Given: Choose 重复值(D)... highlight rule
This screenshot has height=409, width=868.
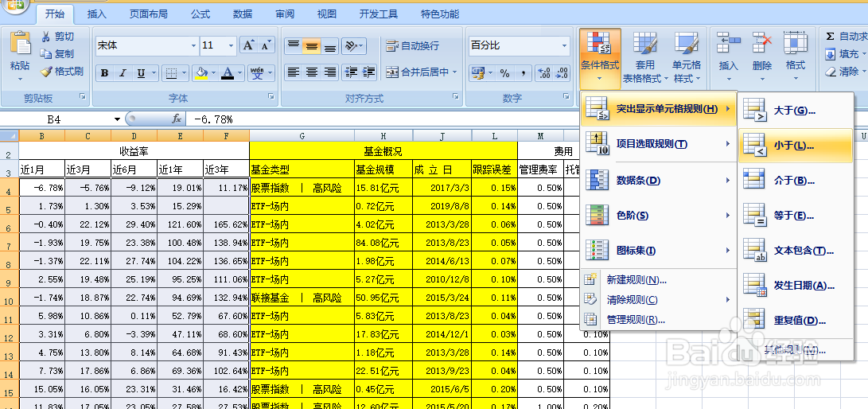Looking at the screenshot, I should coord(796,321).
